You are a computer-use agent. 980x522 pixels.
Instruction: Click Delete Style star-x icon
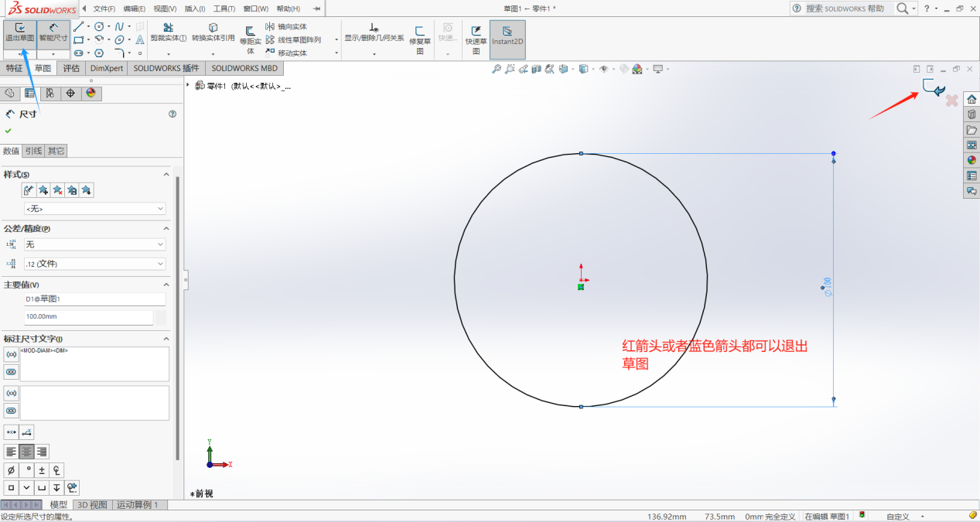click(57, 190)
